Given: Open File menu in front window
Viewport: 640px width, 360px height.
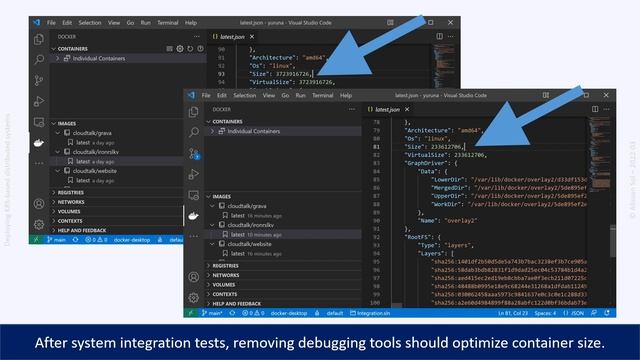Looking at the screenshot, I should 206,95.
